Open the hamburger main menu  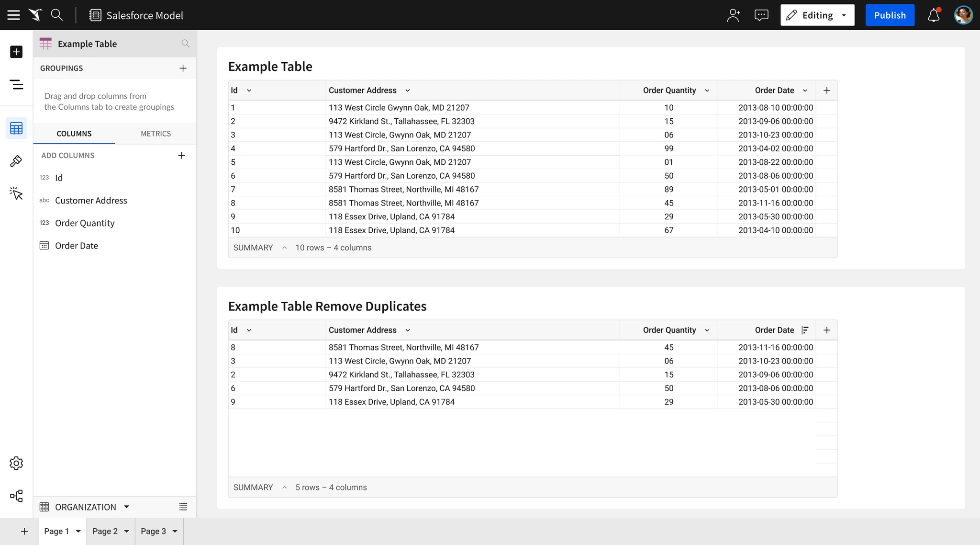pyautogui.click(x=14, y=15)
